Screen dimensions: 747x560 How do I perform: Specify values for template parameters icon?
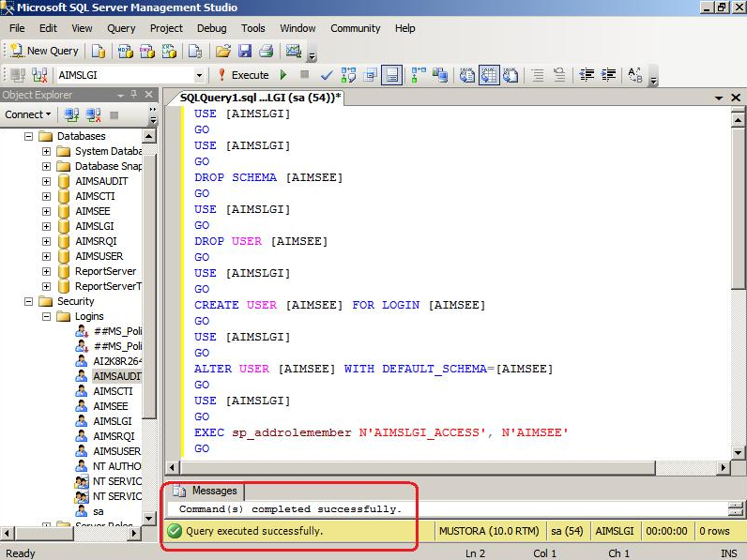(x=635, y=75)
